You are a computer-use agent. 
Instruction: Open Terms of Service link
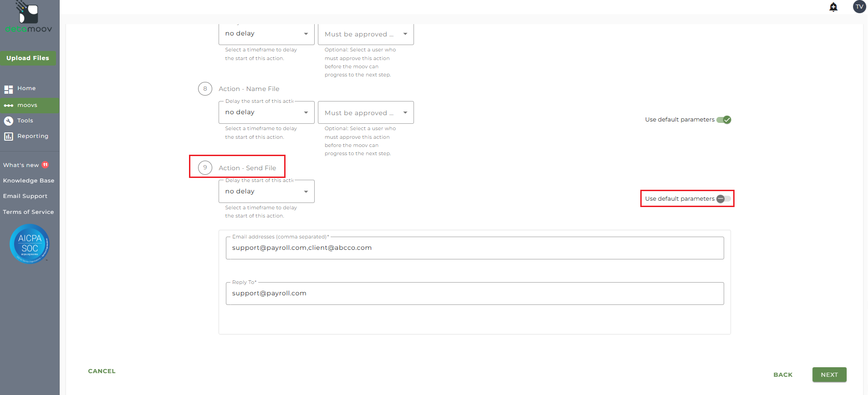pyautogui.click(x=28, y=212)
